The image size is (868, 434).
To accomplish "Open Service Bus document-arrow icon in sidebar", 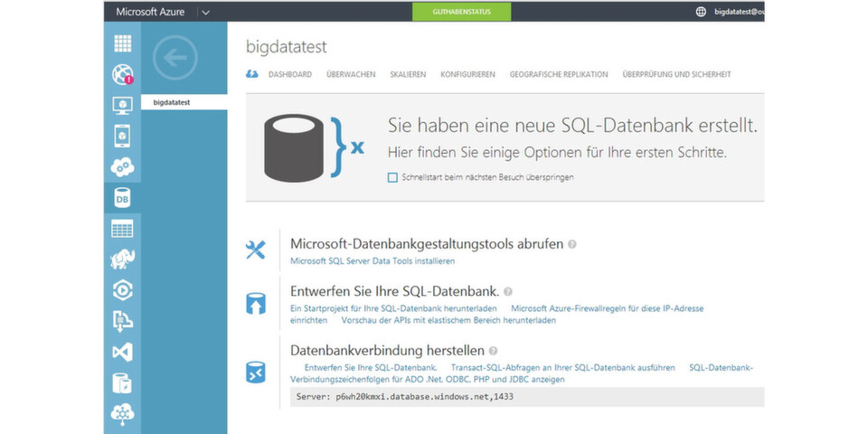I will pyautogui.click(x=122, y=321).
